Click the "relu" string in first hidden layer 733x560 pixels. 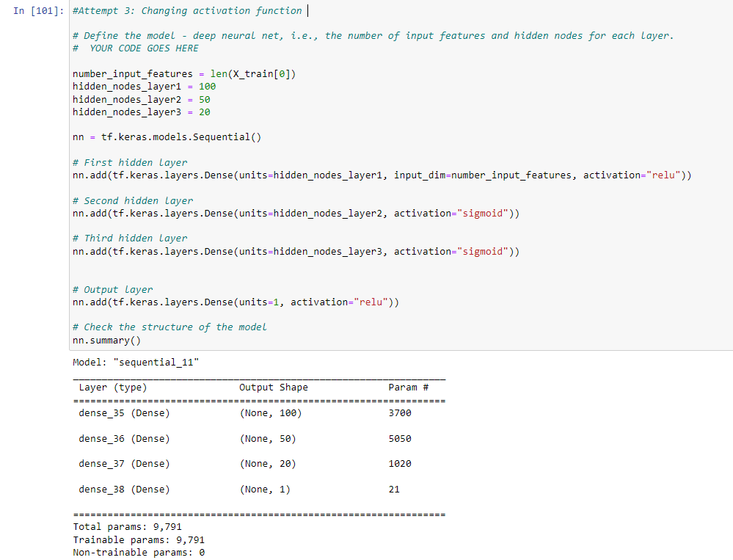pyautogui.click(x=663, y=175)
